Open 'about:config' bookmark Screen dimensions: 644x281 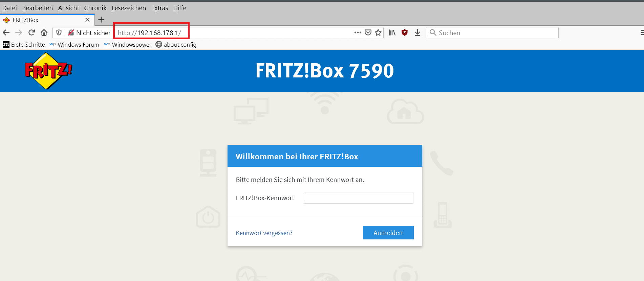click(176, 45)
